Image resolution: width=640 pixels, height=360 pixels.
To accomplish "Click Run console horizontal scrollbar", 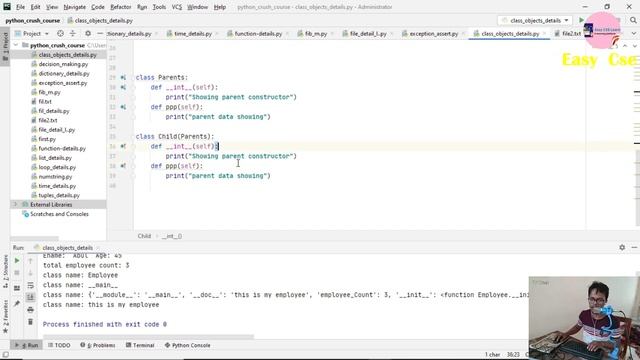I will (x=148, y=337).
